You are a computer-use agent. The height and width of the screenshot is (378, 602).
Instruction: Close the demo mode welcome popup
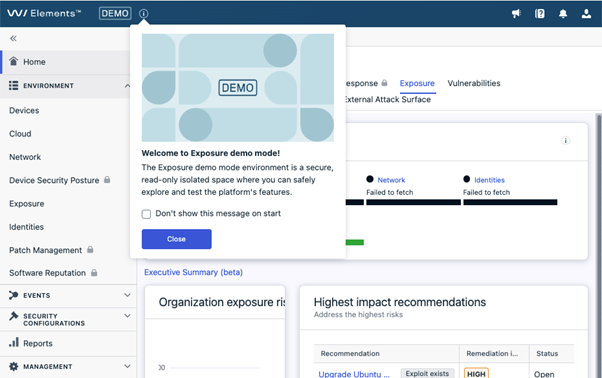(x=177, y=239)
